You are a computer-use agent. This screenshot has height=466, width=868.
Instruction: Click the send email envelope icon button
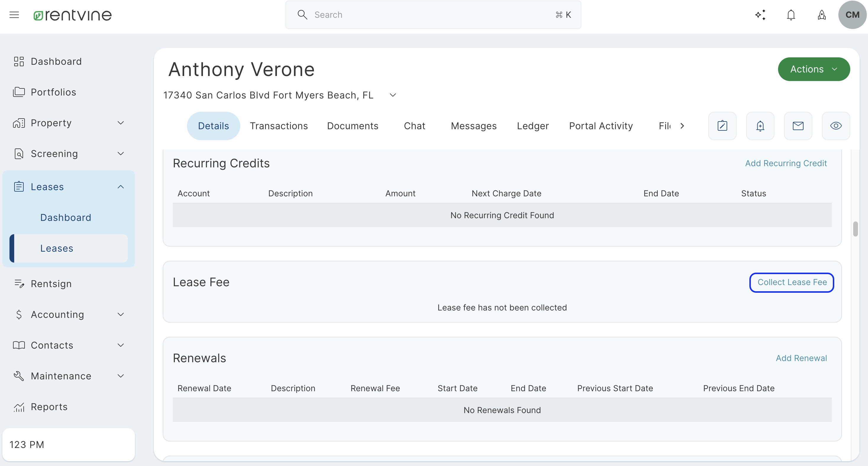pyautogui.click(x=798, y=126)
